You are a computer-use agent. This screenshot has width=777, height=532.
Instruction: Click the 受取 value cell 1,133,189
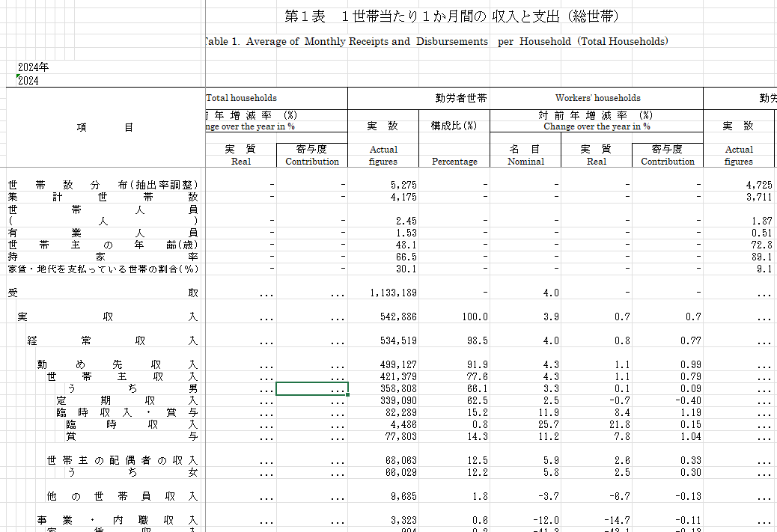pos(383,293)
